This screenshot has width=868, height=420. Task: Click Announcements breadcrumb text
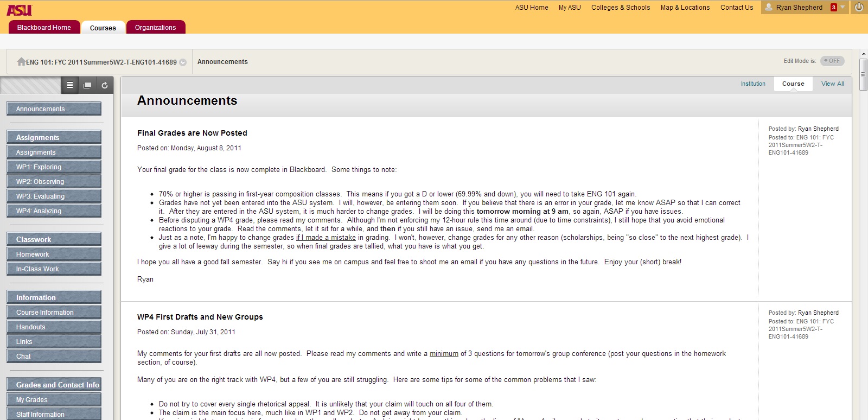click(x=222, y=62)
